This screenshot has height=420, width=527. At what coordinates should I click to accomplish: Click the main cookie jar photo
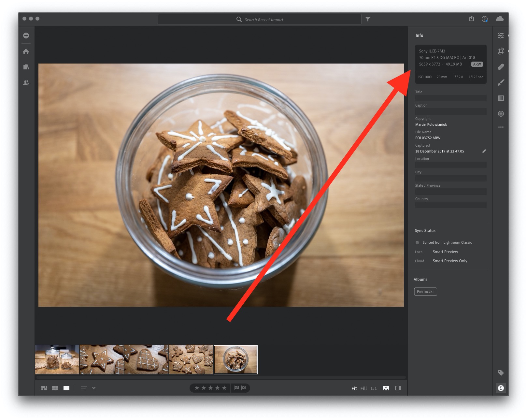221,185
